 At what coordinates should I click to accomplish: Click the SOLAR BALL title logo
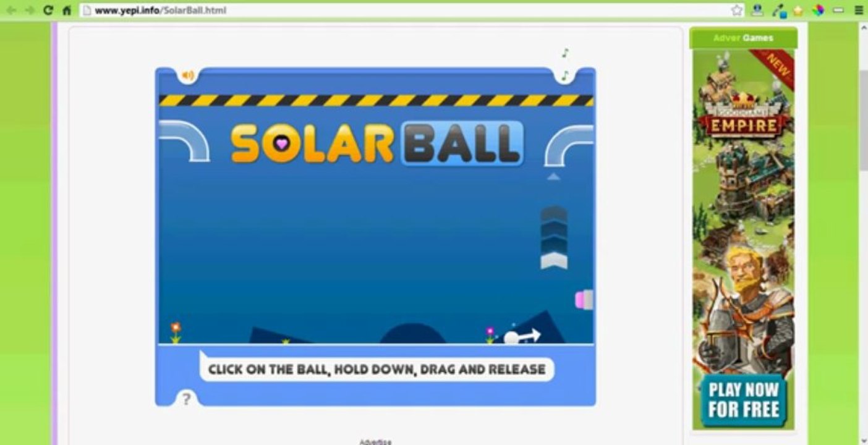[377, 144]
